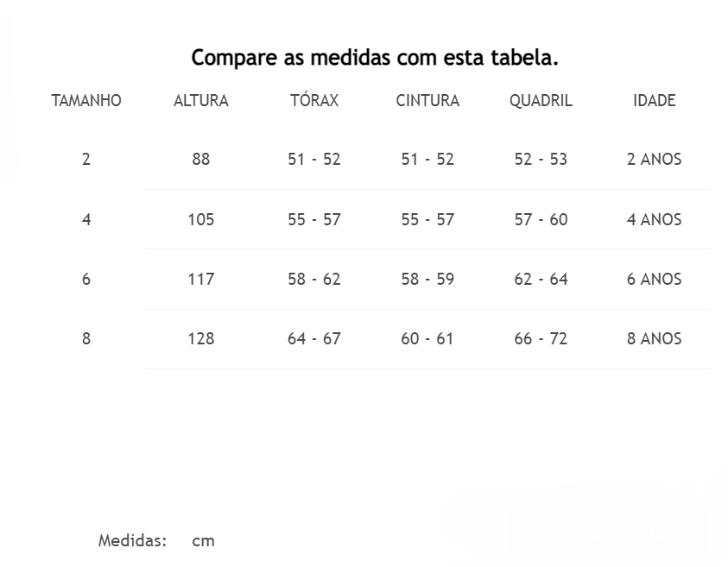Select the CINTURA column header
This screenshot has height=567, width=728.
[427, 101]
